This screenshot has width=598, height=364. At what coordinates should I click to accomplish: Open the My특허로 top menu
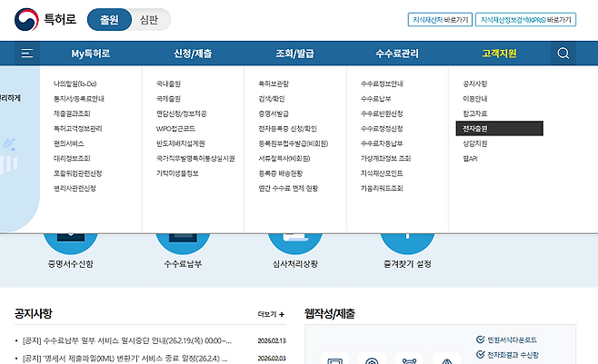point(91,54)
